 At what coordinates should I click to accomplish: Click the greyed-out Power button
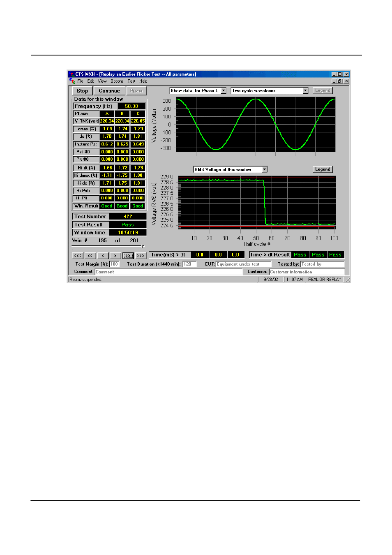(136, 91)
